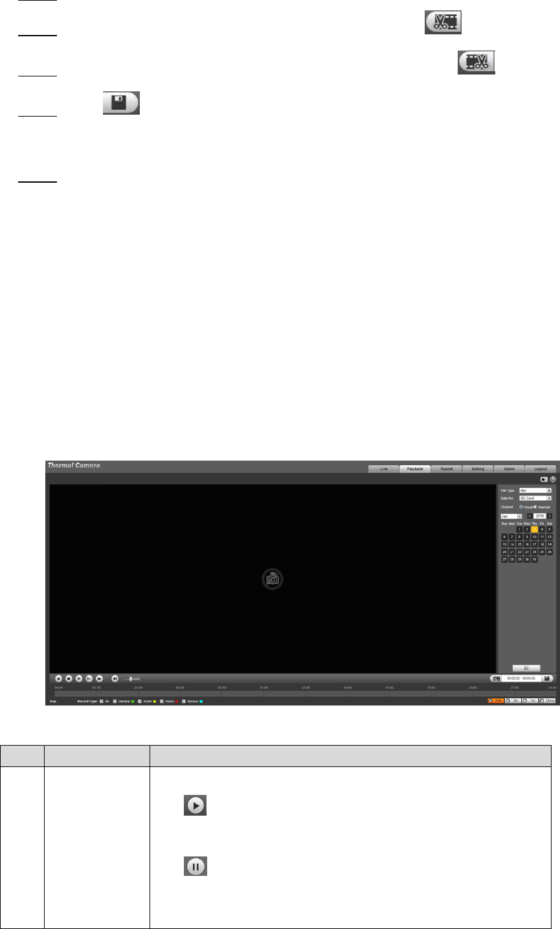Go to previous year arrow
The image size is (560, 929).
530,516
